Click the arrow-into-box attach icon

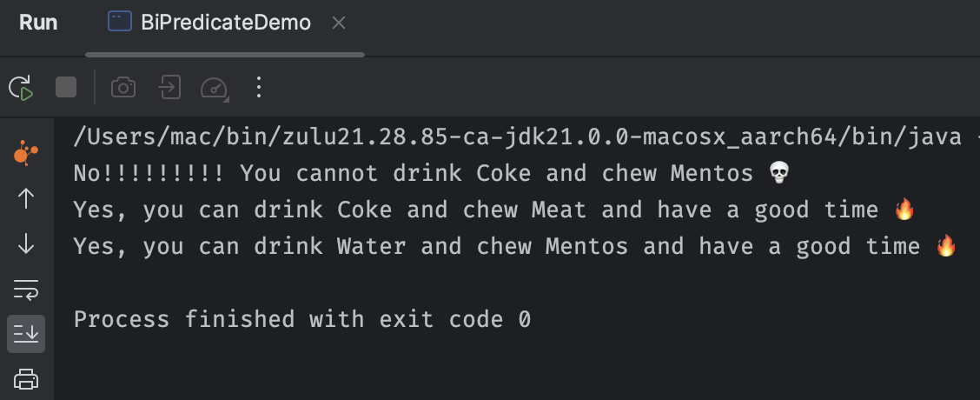[x=169, y=88]
